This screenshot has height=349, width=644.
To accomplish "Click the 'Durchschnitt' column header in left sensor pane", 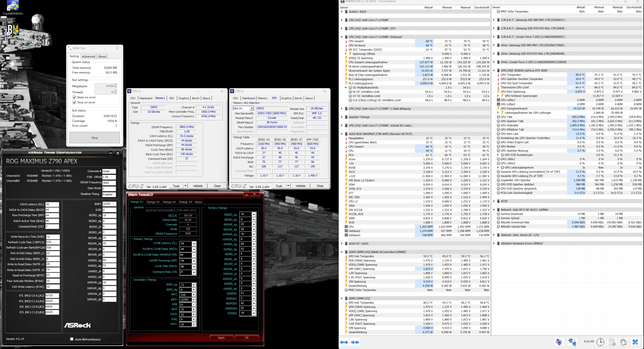I will (x=482, y=7).
